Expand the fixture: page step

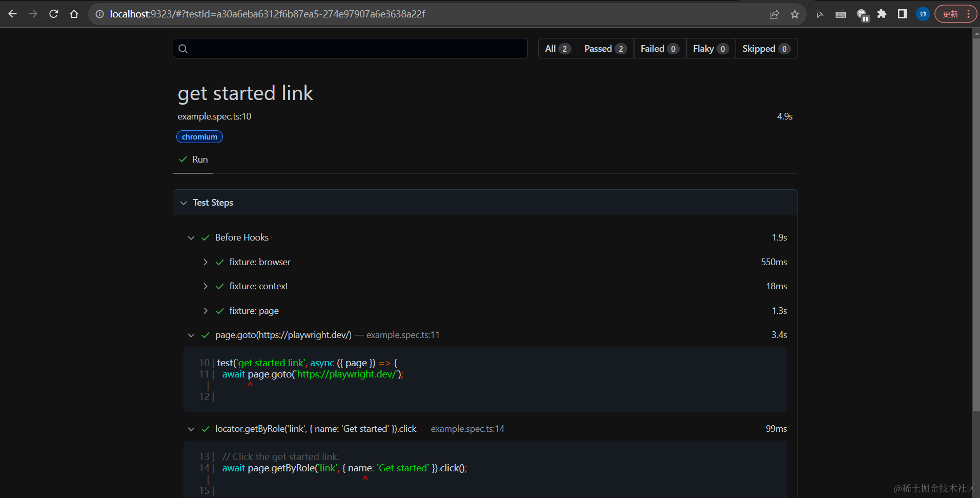[x=206, y=311]
